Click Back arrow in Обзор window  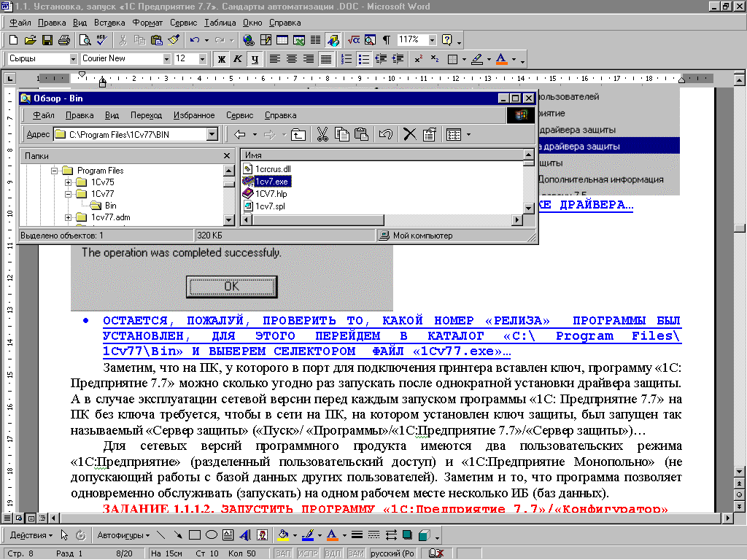click(239, 135)
